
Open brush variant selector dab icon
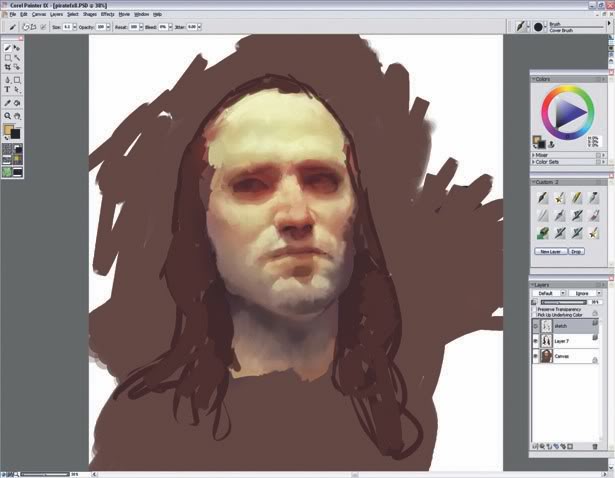538,27
